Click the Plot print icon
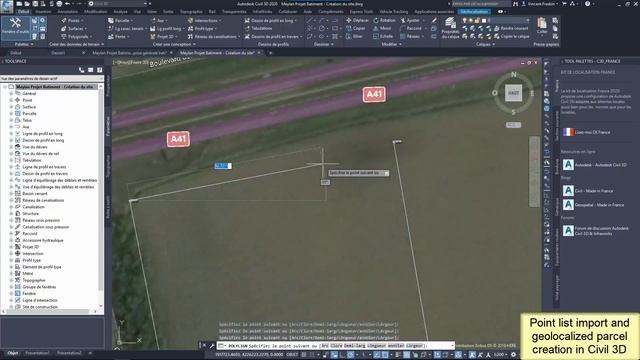This screenshot has width=640, height=360. click(x=59, y=4)
